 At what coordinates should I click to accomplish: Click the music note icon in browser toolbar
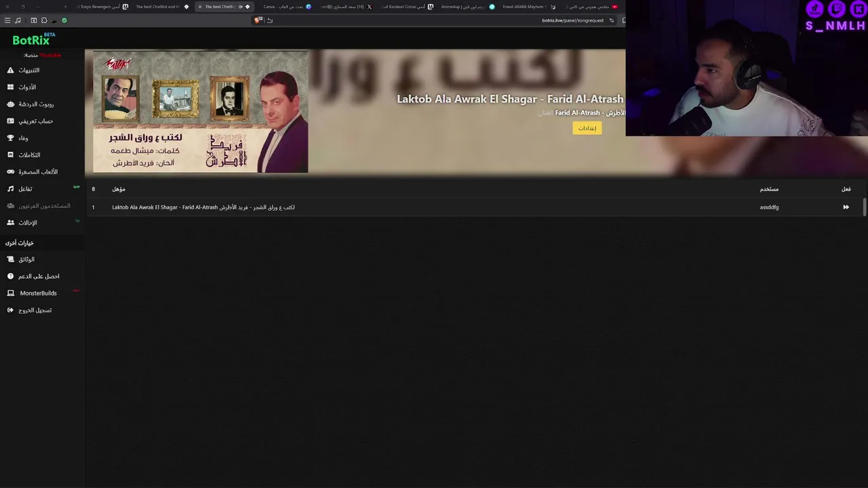tap(18, 20)
